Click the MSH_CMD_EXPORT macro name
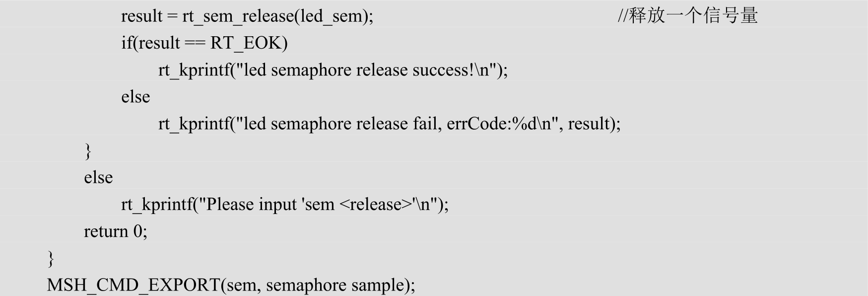Viewport: 868px width, 296px height. 133,285
